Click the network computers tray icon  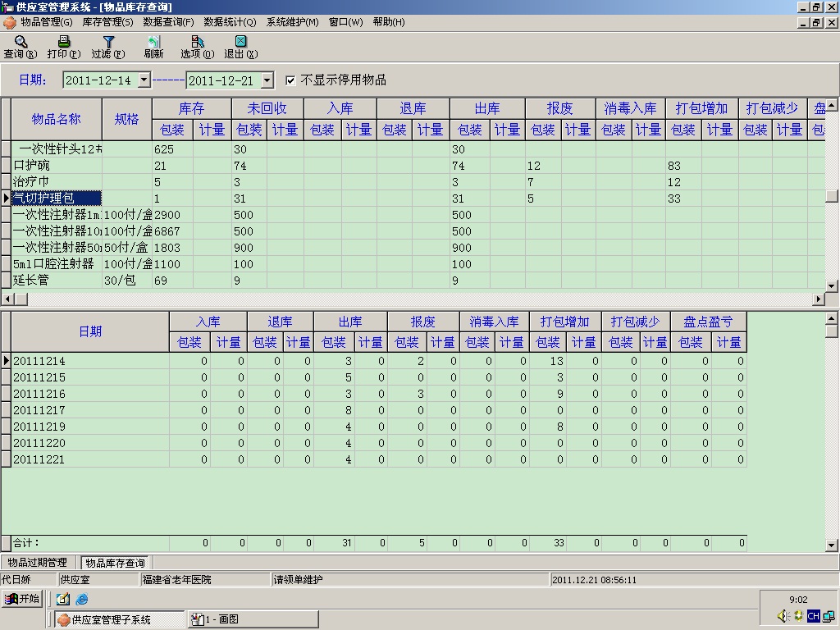pos(829,616)
